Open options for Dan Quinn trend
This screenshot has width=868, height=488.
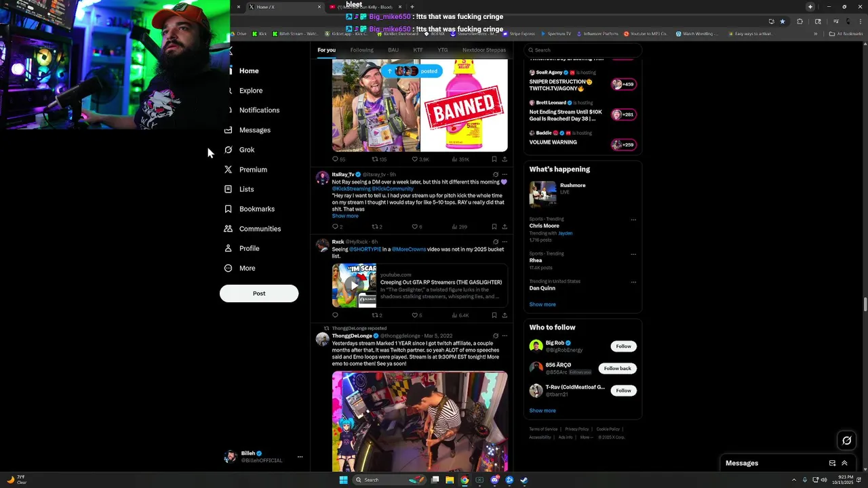click(633, 282)
